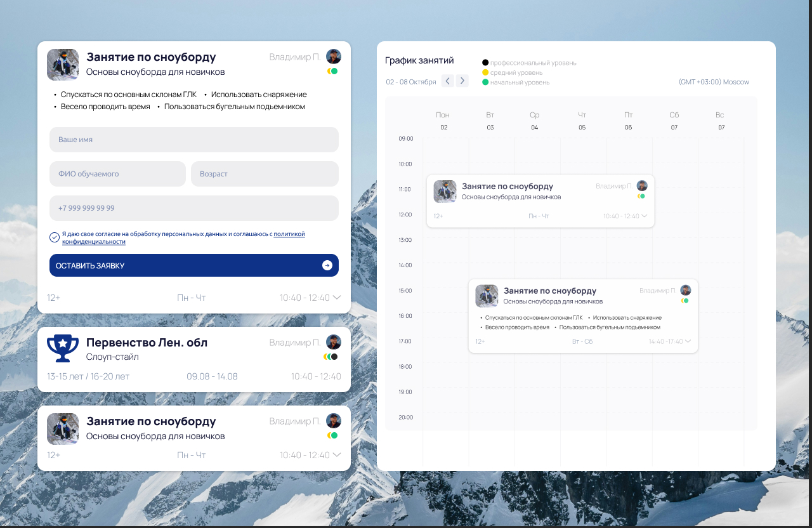Select the Сб day column header

674,121
